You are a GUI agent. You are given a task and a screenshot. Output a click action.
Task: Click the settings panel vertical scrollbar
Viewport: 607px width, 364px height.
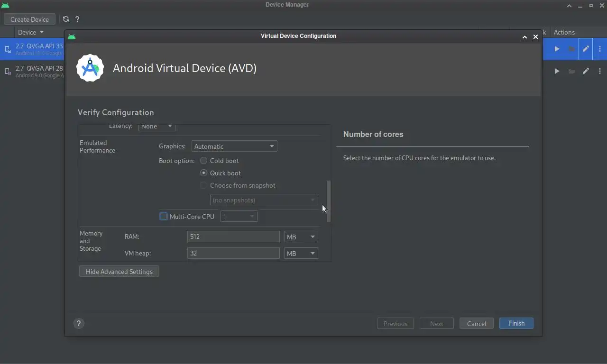click(x=329, y=201)
